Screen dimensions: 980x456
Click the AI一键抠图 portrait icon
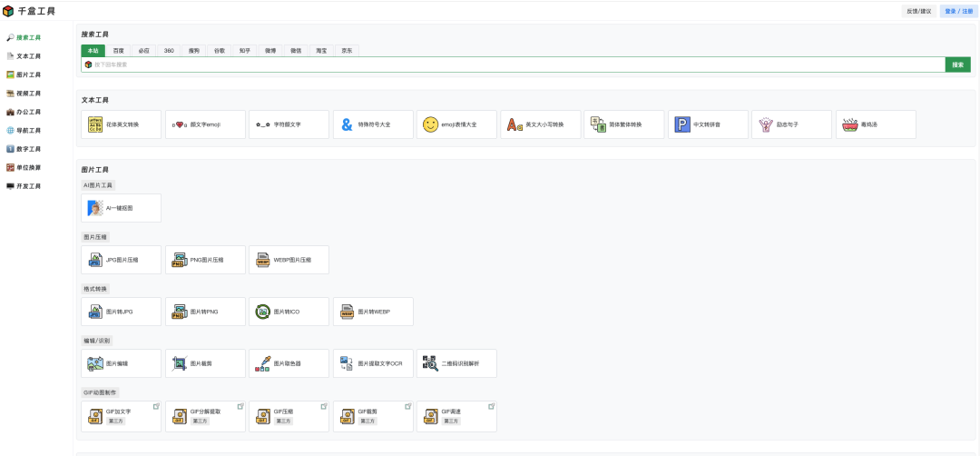tap(95, 208)
